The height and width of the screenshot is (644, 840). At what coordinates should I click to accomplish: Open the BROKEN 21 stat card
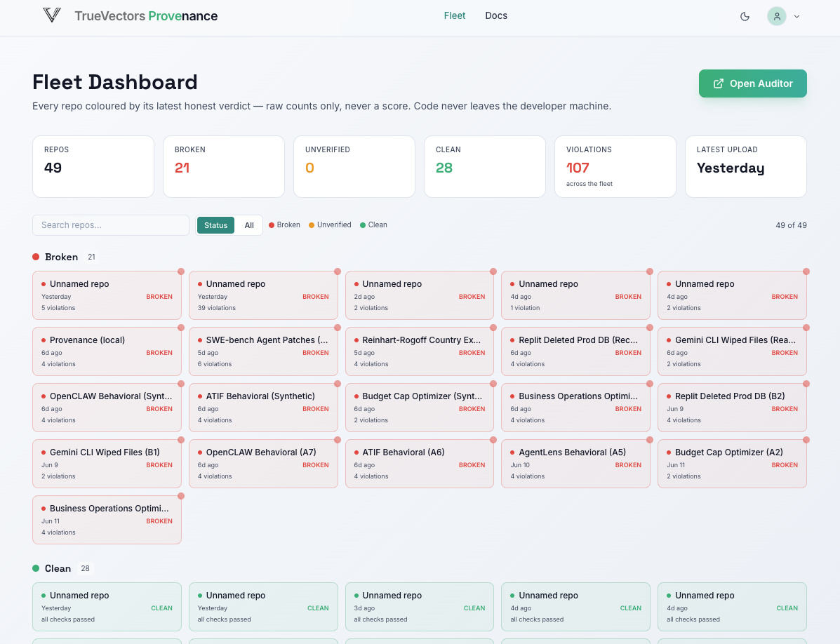(x=224, y=166)
